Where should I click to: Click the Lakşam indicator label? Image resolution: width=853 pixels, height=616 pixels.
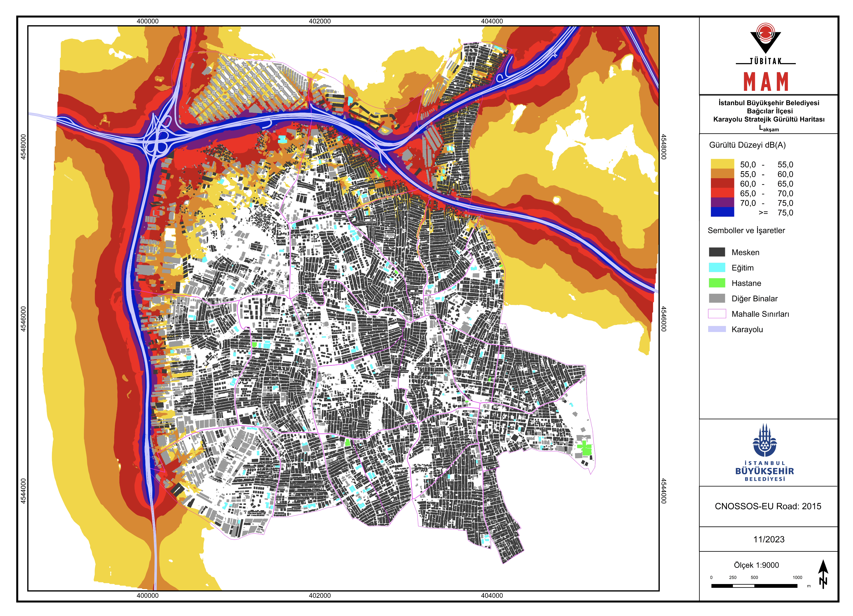tap(769, 128)
